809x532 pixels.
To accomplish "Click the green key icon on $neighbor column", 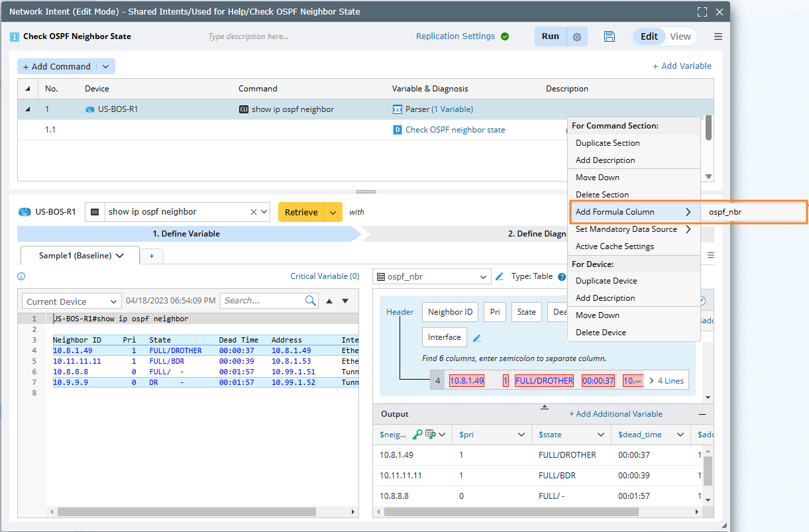I will 417,435.
